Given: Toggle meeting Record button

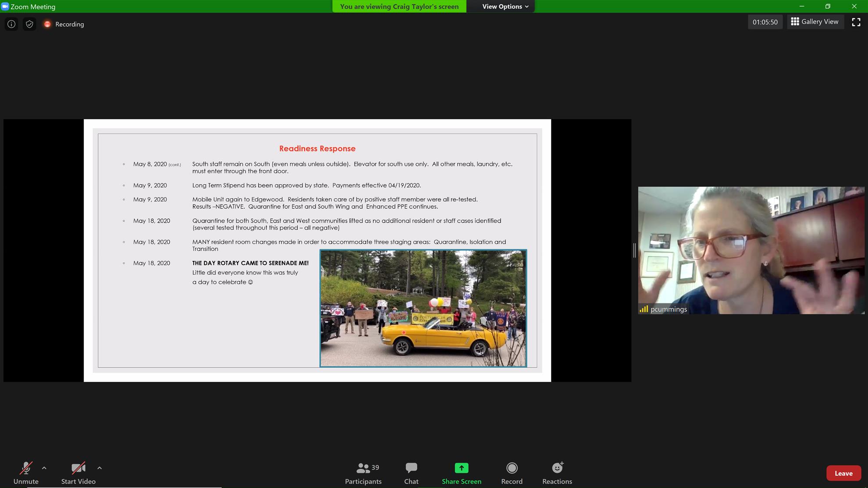Looking at the screenshot, I should coord(512,473).
